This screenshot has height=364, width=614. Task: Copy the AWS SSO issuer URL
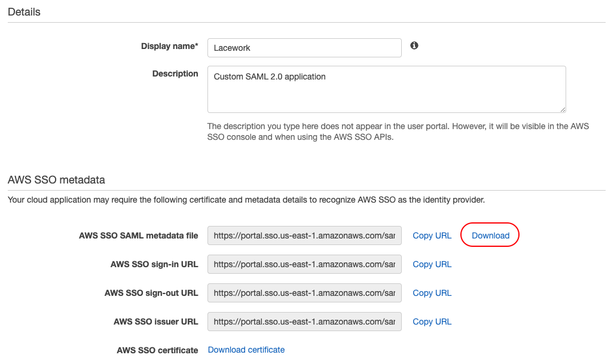[432, 322]
